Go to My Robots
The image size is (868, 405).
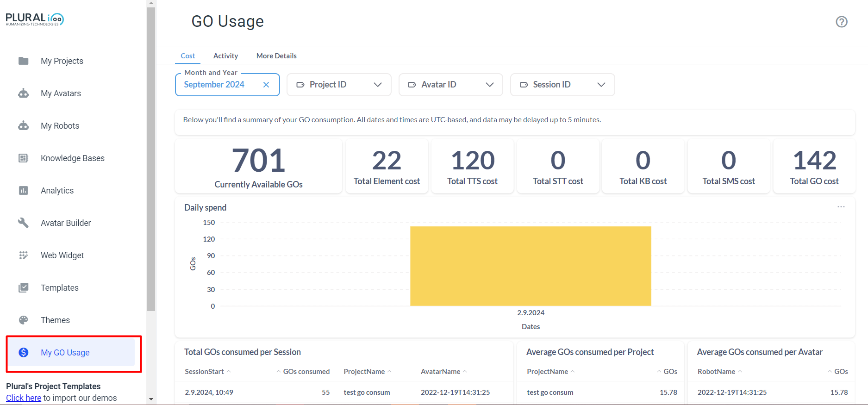coord(60,126)
